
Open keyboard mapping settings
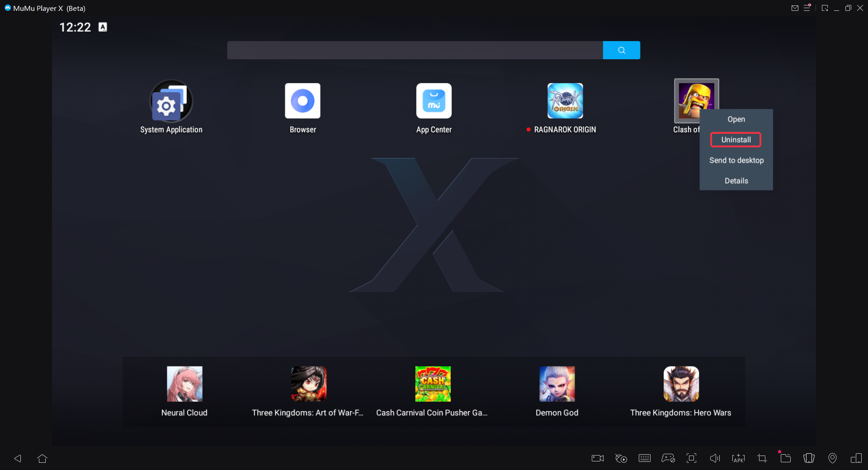645,458
